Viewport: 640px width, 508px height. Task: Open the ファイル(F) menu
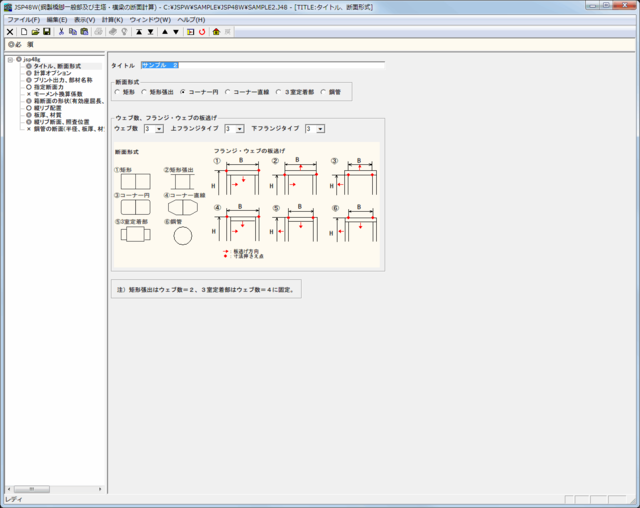pyautogui.click(x=24, y=19)
